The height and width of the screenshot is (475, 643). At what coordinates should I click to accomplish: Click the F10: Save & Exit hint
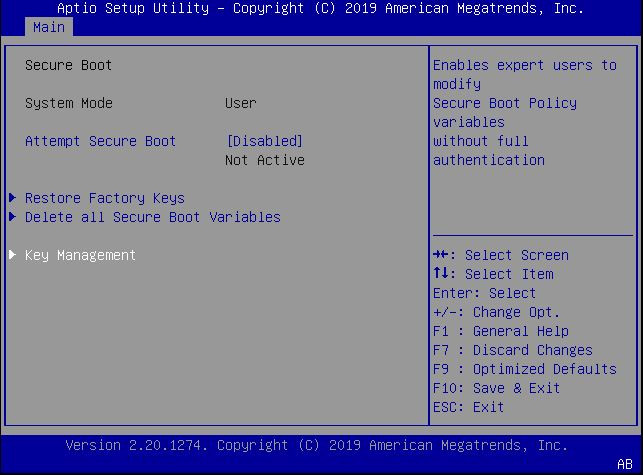tap(496, 388)
